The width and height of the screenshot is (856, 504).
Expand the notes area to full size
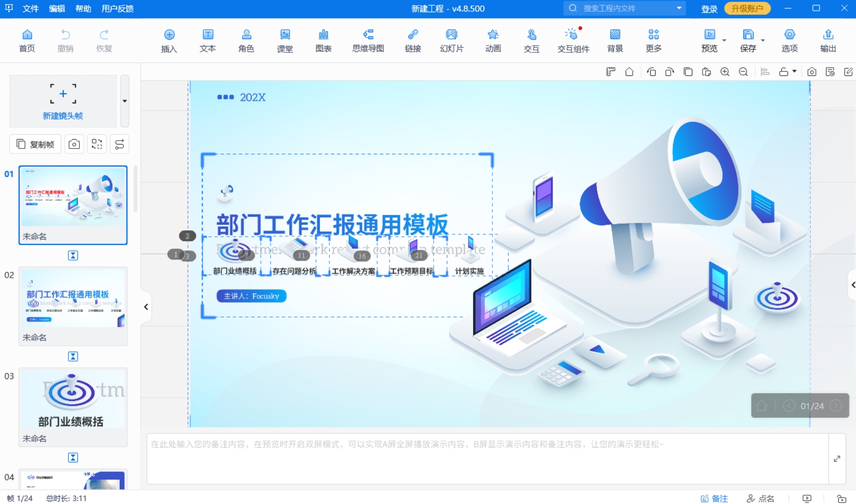click(x=837, y=458)
